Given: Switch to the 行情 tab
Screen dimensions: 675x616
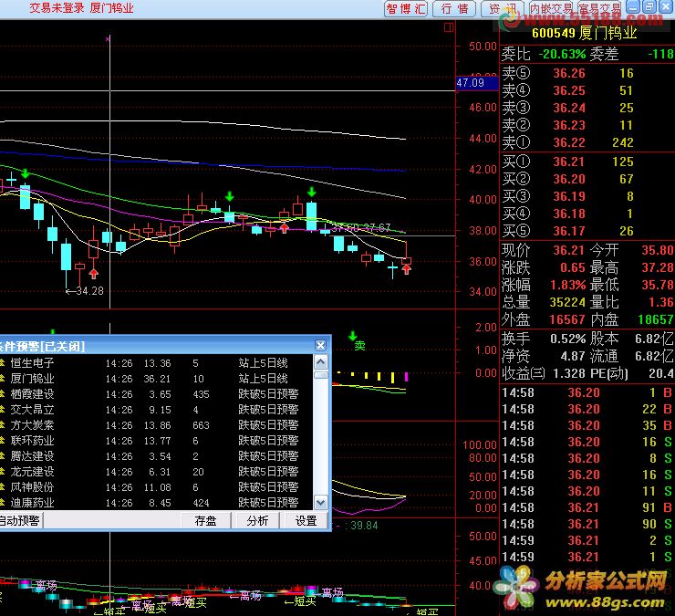Looking at the screenshot, I should pyautogui.click(x=454, y=8).
